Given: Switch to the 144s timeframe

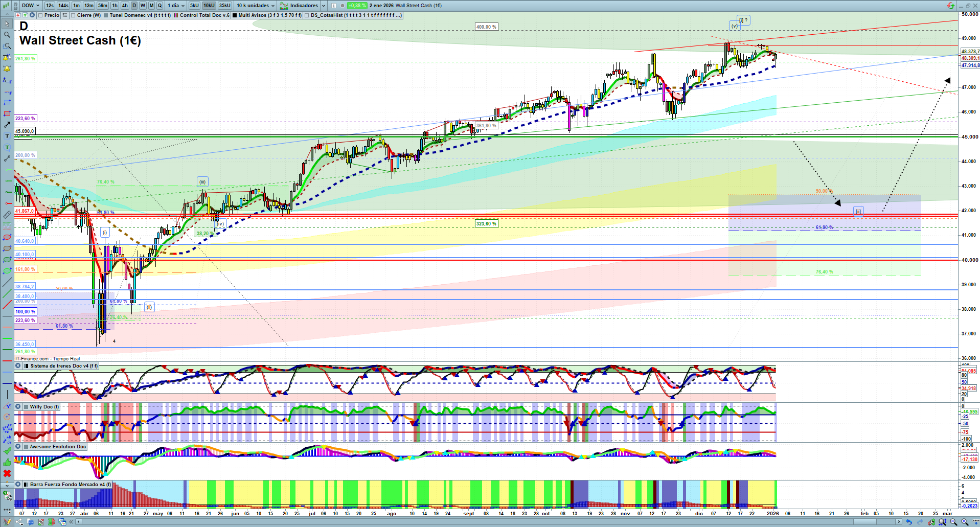Looking at the screenshot, I should pos(63,6).
